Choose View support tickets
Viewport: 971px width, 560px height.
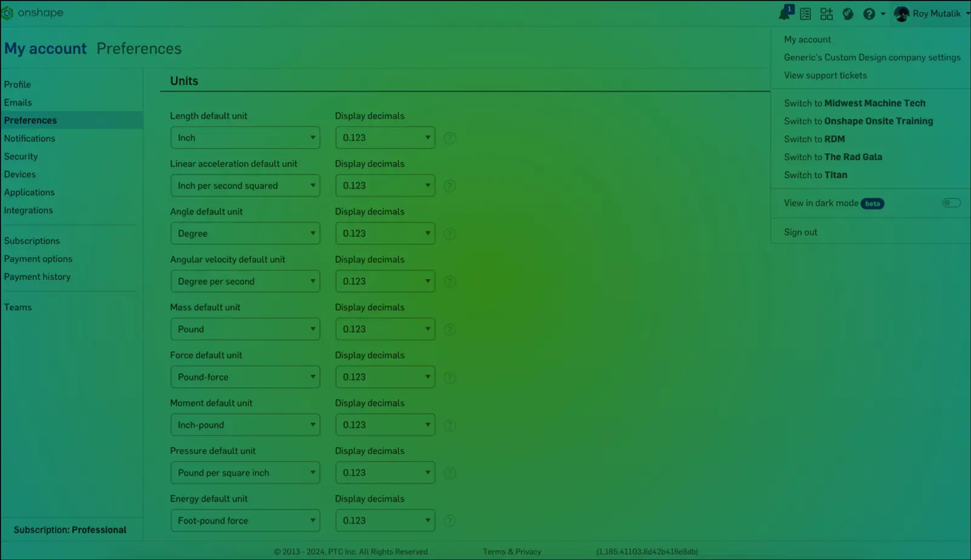pyautogui.click(x=825, y=75)
